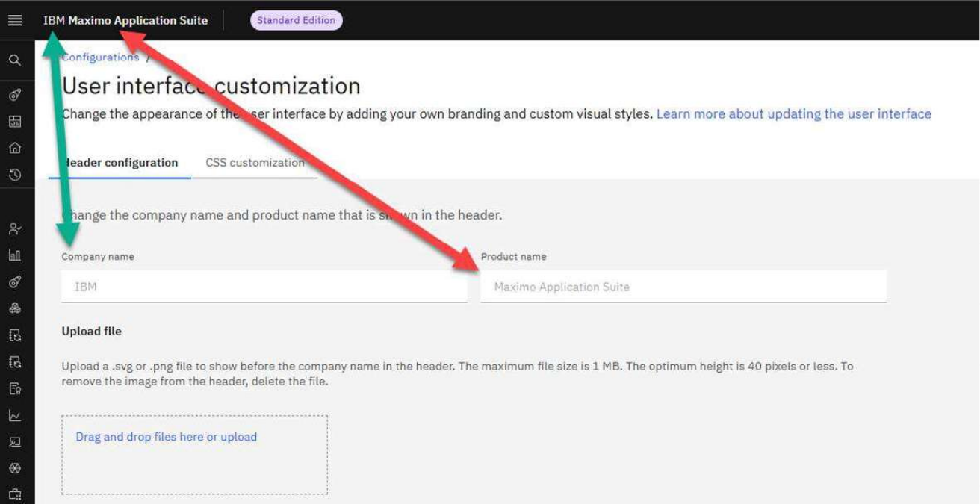Click the dashed file upload drop zone

194,455
